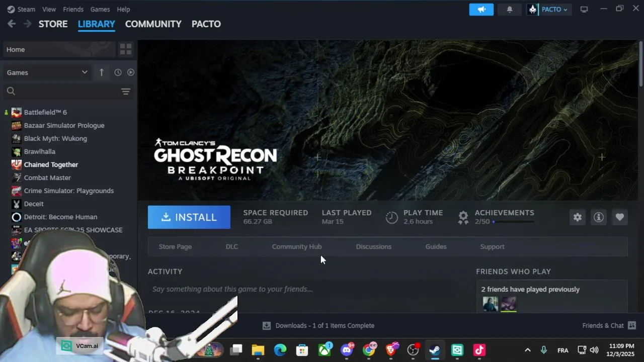
Task: Go forward with the right arrow
Action: [28, 24]
